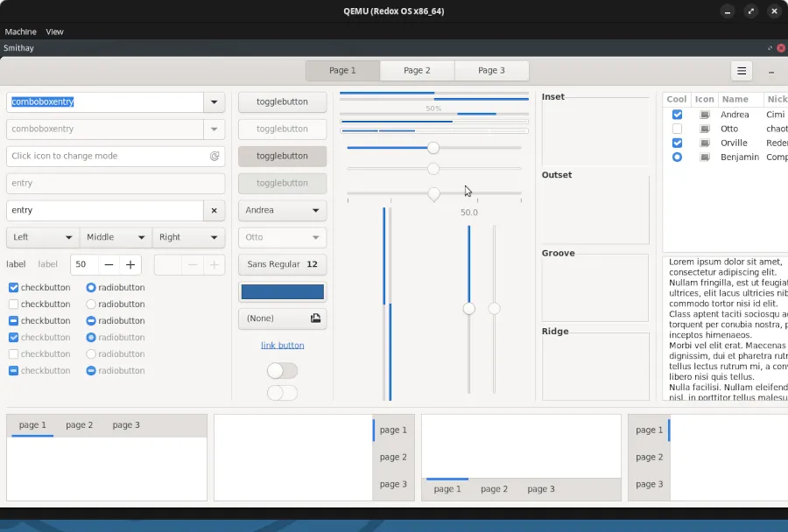788x532 pixels.
Task: Click the mode-change icon in the entry field
Action: 215,156
